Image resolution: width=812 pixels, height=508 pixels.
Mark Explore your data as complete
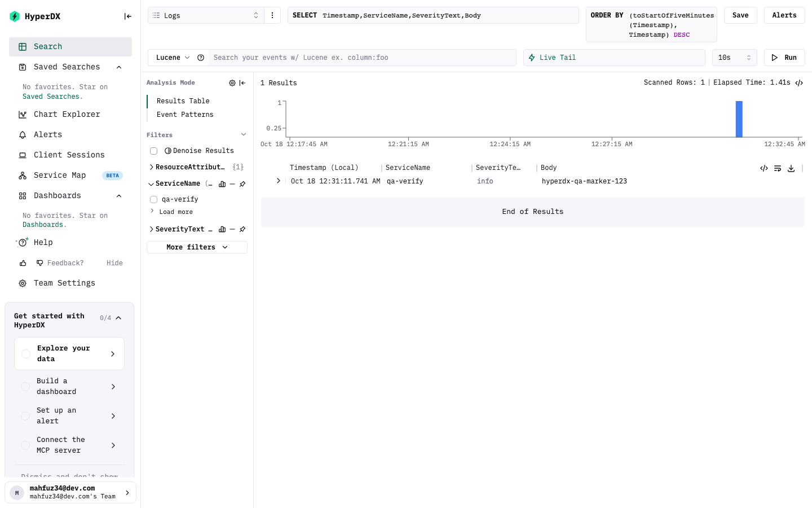pos(26,354)
